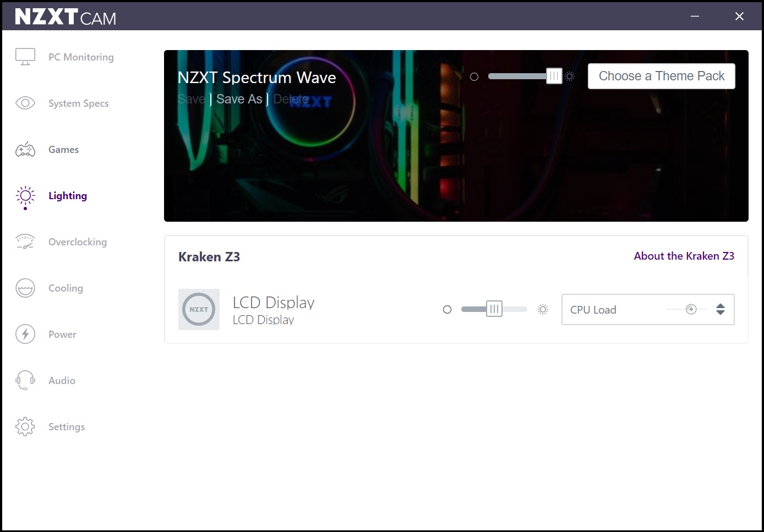The width and height of the screenshot is (764, 532).
Task: Click the theme maximum brightness sun icon
Action: point(570,76)
